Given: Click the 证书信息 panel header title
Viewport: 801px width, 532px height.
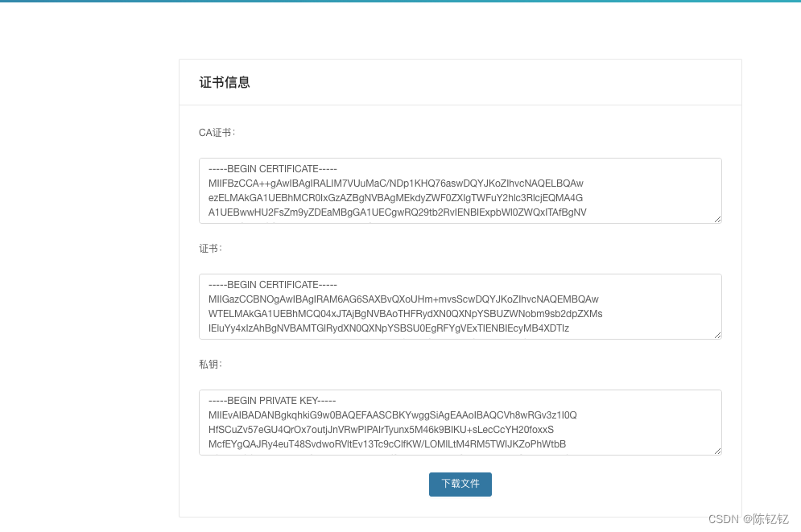Looking at the screenshot, I should (x=223, y=82).
